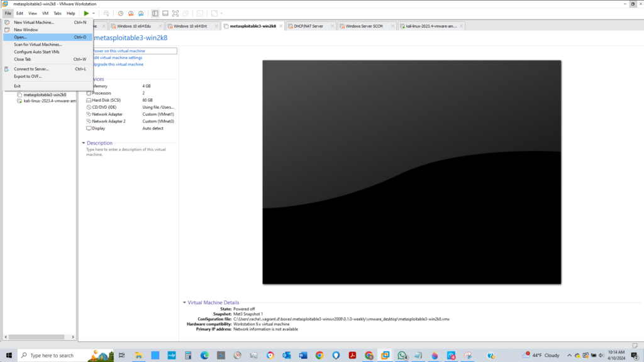Click the stretch guest display icon
This screenshot has height=362, width=644.
click(x=214, y=14)
